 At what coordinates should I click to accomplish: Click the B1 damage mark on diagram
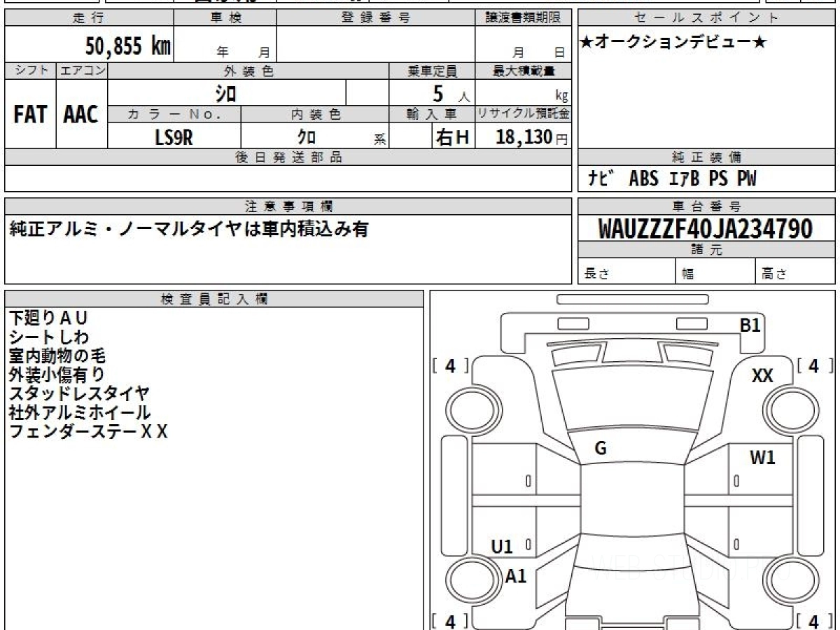pyautogui.click(x=750, y=325)
